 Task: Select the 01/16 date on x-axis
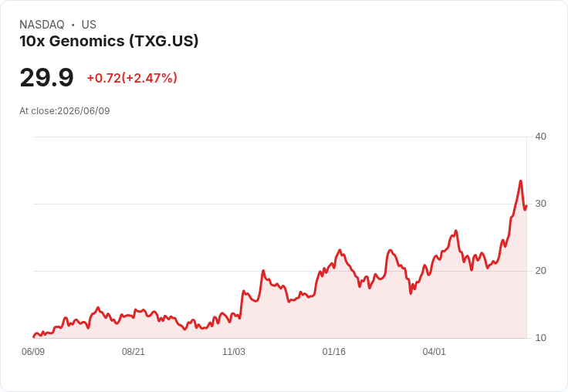tap(333, 351)
